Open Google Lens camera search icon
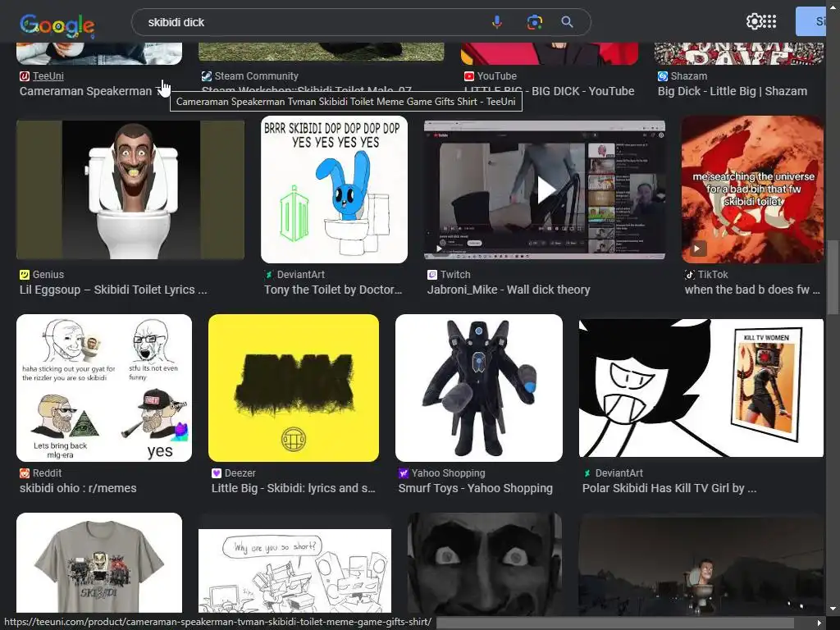This screenshot has height=630, width=840. 534,22
